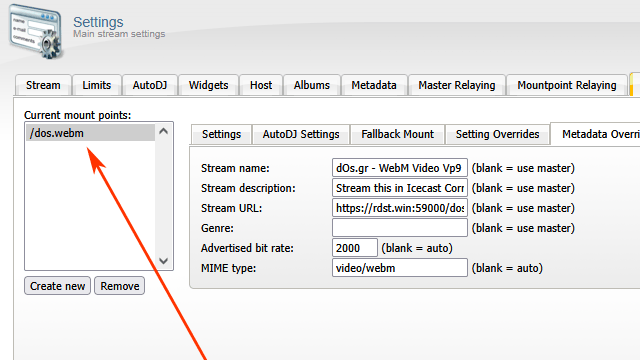
Task: Open the AutoDJ Settings sub-tab
Action: (x=301, y=134)
